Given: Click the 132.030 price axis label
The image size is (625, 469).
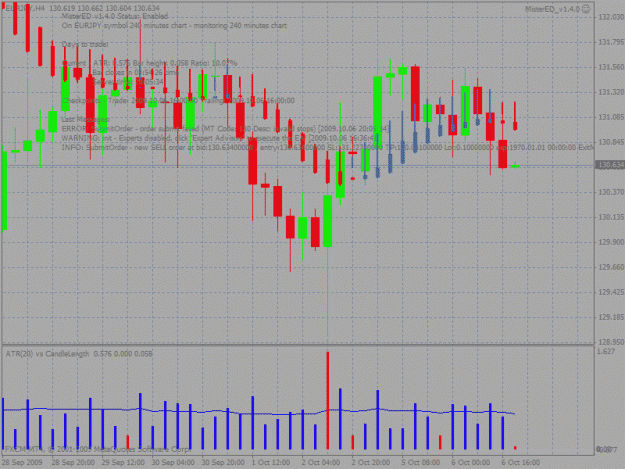Looking at the screenshot, I should coord(611,17).
